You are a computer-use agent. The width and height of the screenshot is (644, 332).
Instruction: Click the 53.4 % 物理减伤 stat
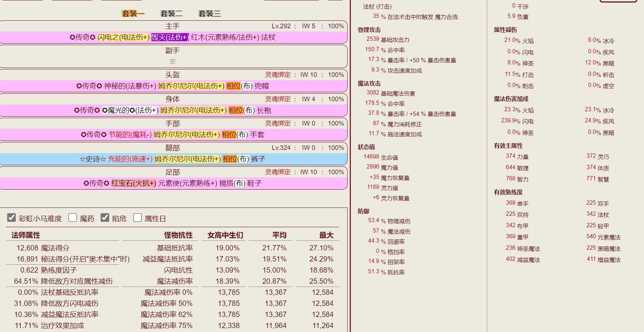[389, 221]
